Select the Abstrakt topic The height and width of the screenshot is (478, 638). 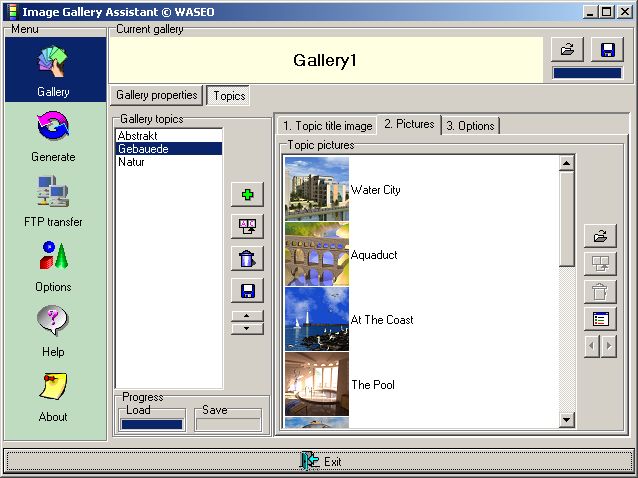point(169,136)
